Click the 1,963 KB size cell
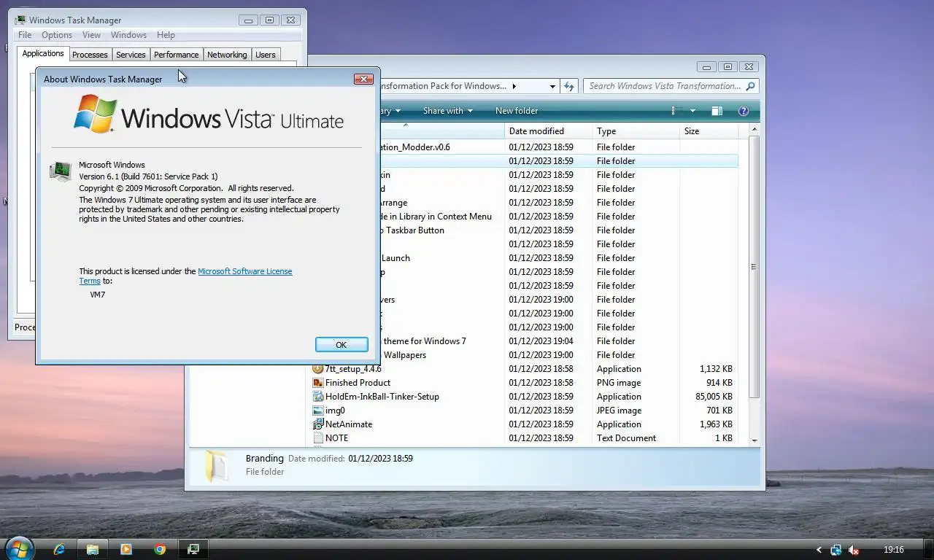 [716, 424]
